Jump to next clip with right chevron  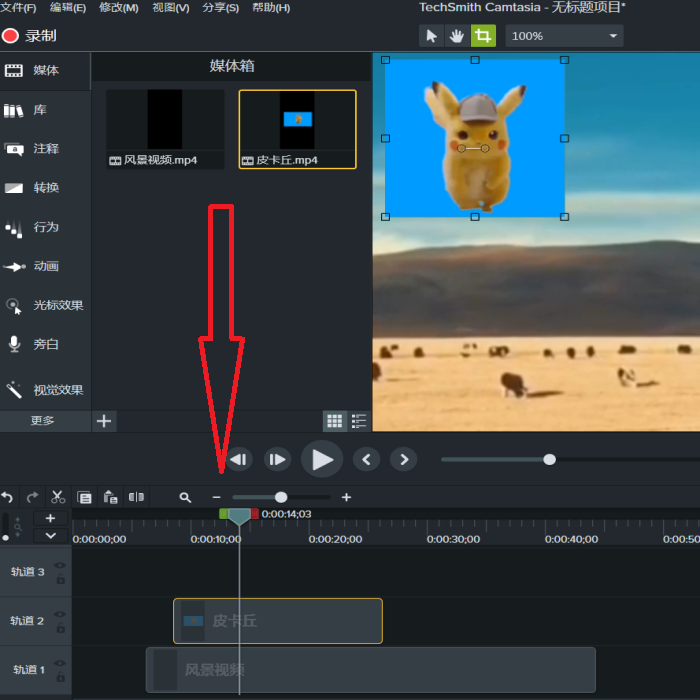(404, 459)
